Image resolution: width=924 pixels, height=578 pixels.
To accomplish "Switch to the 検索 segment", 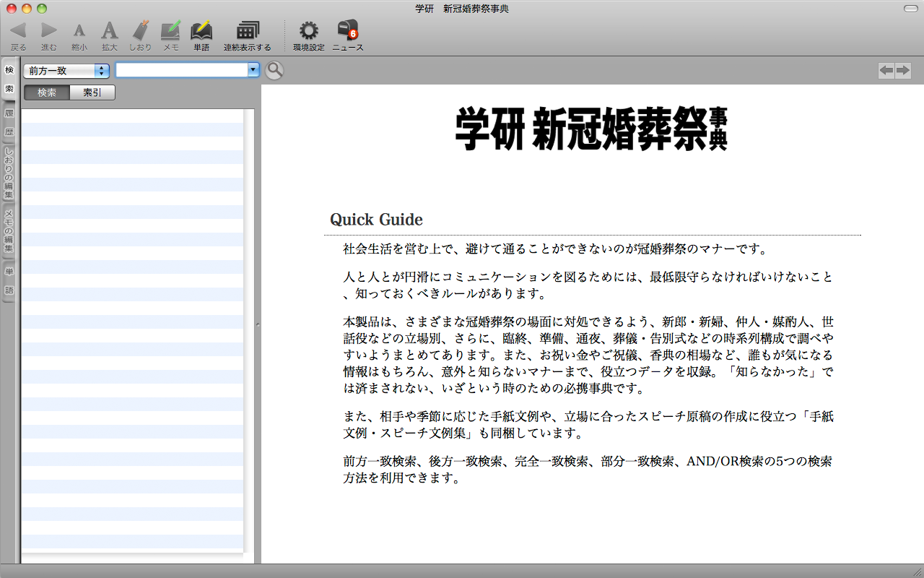I will [x=47, y=92].
